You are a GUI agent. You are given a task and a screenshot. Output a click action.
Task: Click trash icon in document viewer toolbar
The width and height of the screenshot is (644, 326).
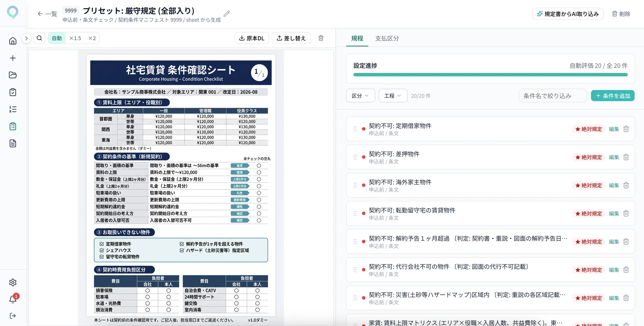coord(321,38)
